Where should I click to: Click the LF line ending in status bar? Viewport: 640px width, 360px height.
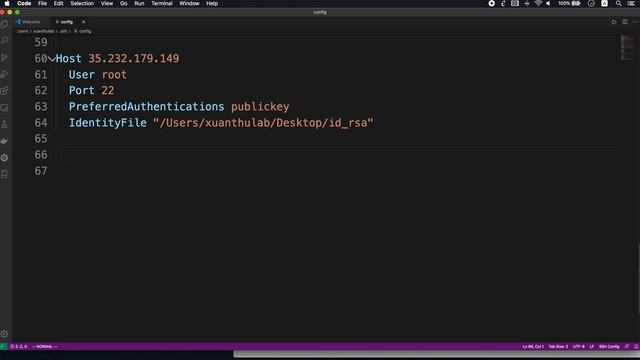point(591,347)
